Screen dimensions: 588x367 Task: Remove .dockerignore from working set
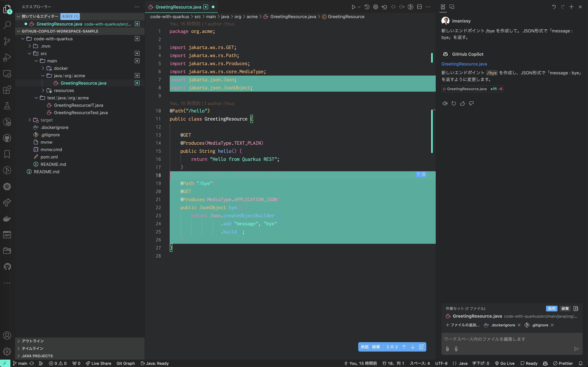coord(519,325)
